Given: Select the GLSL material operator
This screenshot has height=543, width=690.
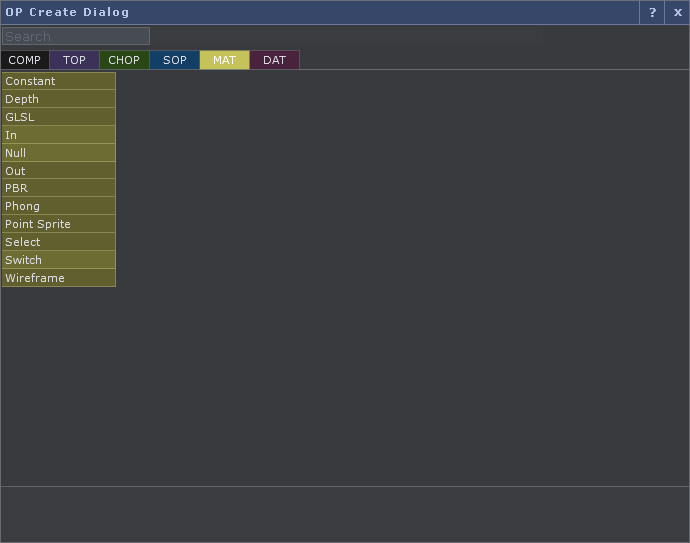Looking at the screenshot, I should [58, 117].
